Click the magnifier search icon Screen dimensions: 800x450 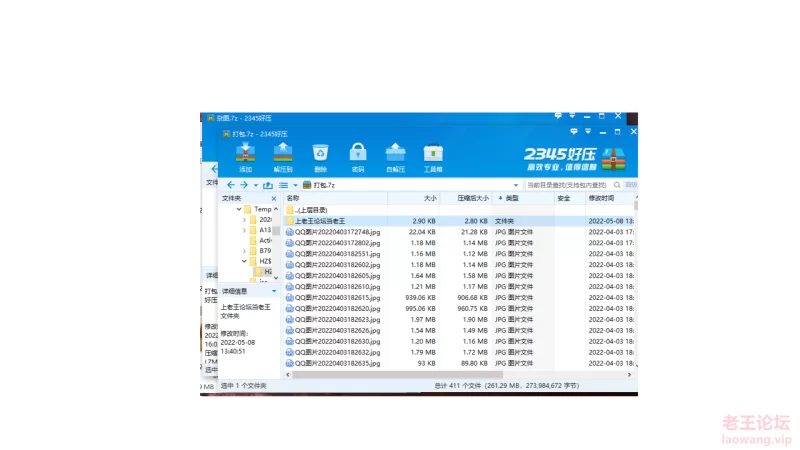pyautogui.click(x=617, y=185)
